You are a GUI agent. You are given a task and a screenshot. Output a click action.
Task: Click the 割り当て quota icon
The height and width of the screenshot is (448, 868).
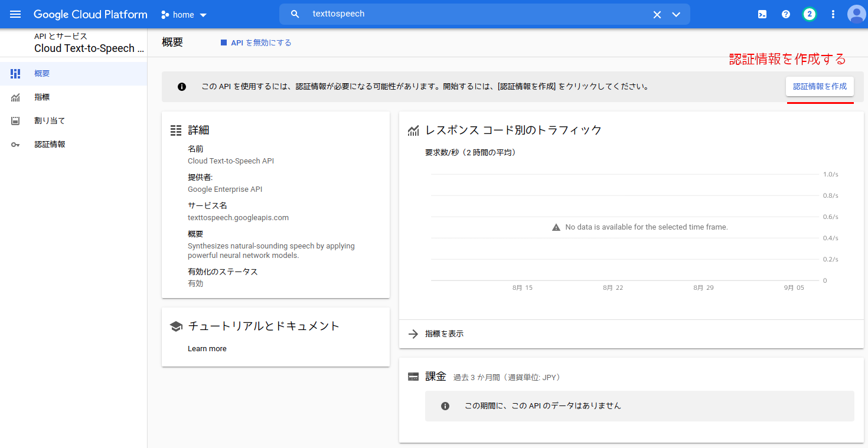tap(16, 120)
